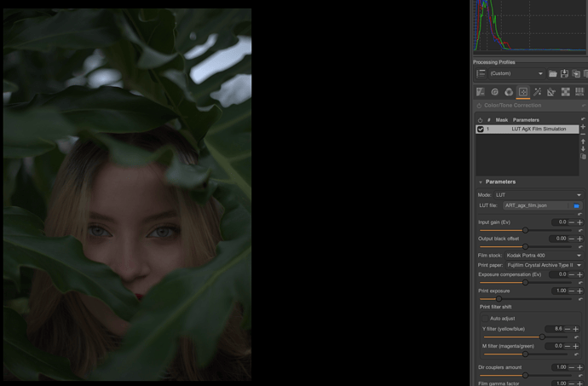The width and height of the screenshot is (588, 386).
Task: Open the Mode dropdown showing LUT
Action: pos(539,195)
